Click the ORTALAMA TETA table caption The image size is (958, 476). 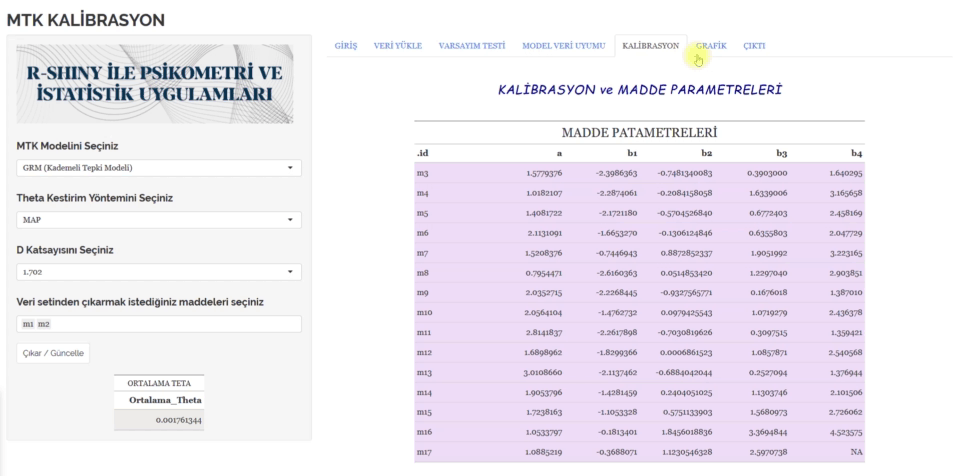(x=159, y=383)
